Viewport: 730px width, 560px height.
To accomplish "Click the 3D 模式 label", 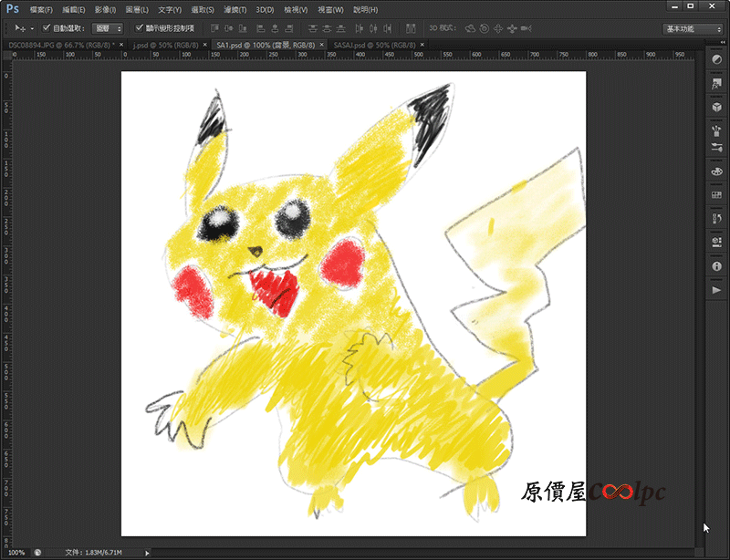I will click(x=442, y=28).
